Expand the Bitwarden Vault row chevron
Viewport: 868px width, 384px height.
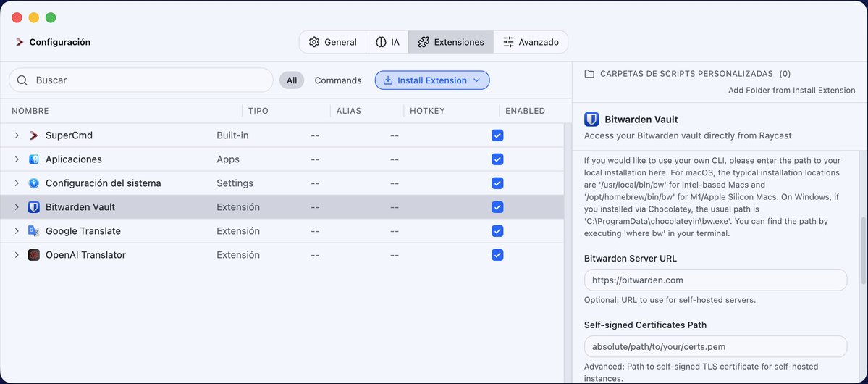[17, 207]
